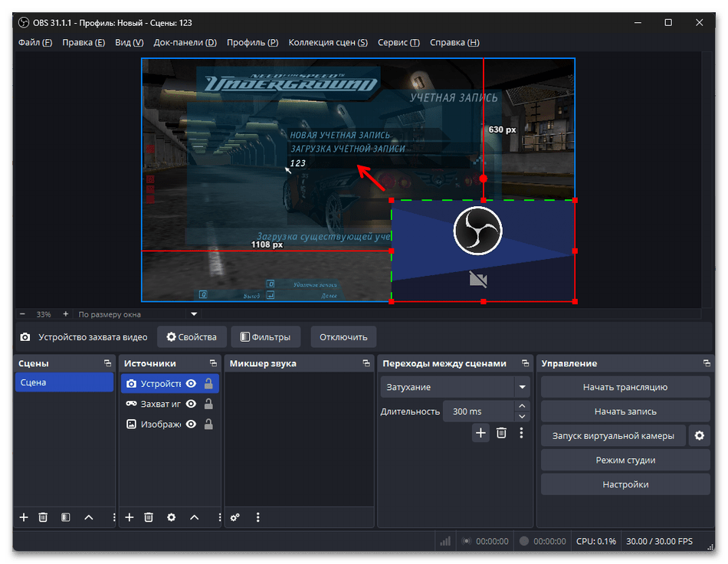Click the CPU: 0.1% status text

pyautogui.click(x=595, y=541)
